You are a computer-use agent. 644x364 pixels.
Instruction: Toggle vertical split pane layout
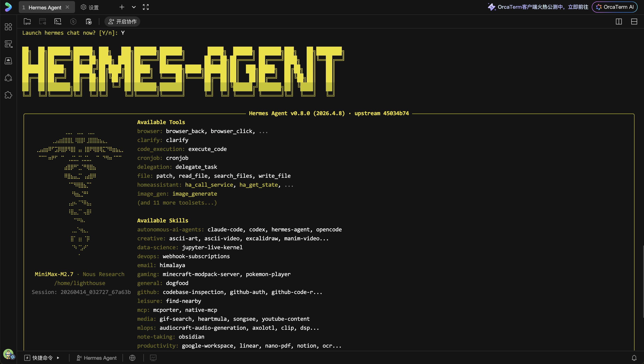click(618, 21)
